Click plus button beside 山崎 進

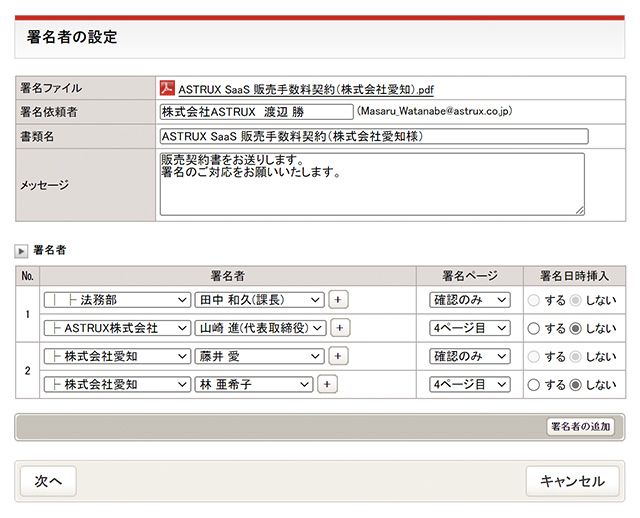pos(340,328)
